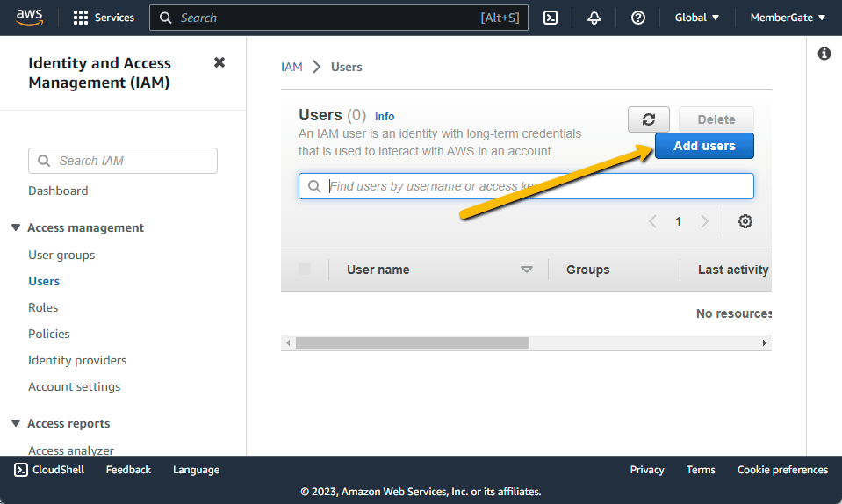This screenshot has width=842, height=504.
Task: Open Identity providers in sidebar
Action: click(77, 360)
